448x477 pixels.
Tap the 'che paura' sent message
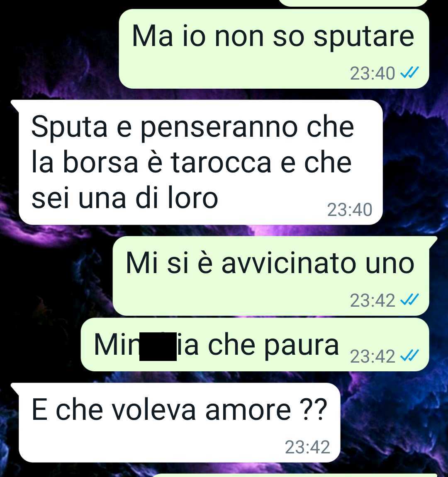pyautogui.click(x=255, y=345)
